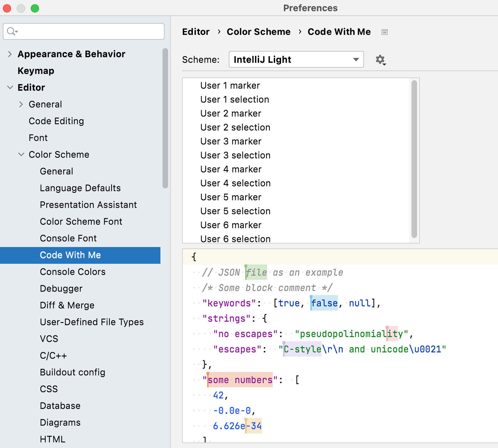
Task: Open the Console Colors settings page
Action: (x=73, y=272)
